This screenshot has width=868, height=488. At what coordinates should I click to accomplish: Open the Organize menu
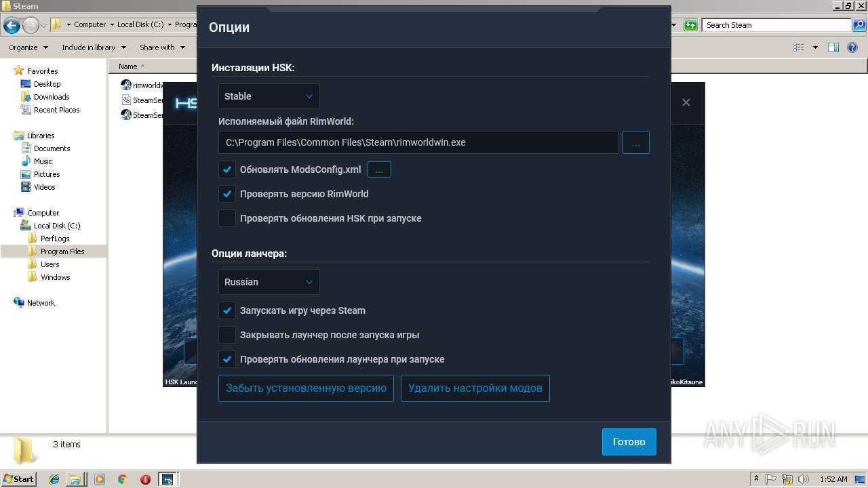pos(28,47)
